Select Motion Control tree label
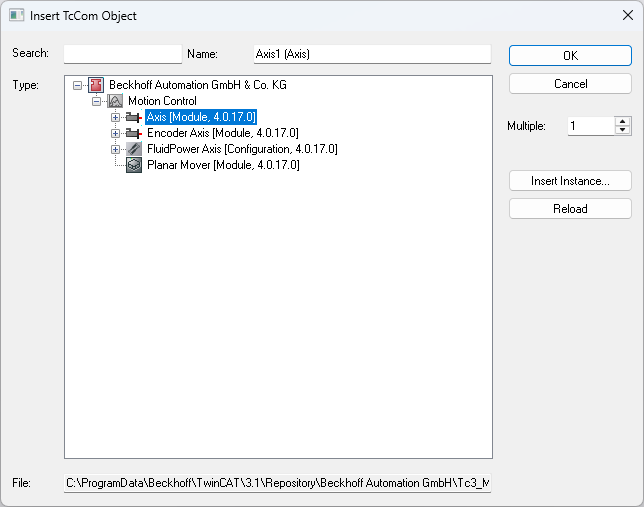 (x=162, y=101)
